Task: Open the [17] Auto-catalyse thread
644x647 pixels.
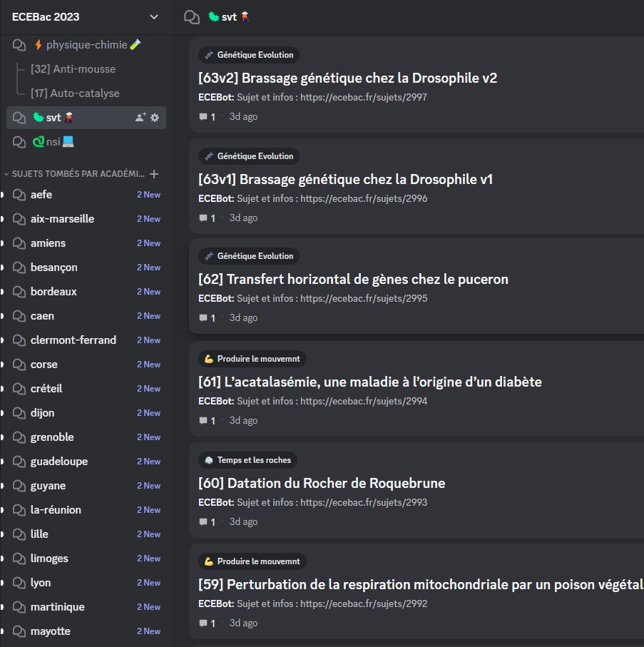Action: click(x=75, y=93)
